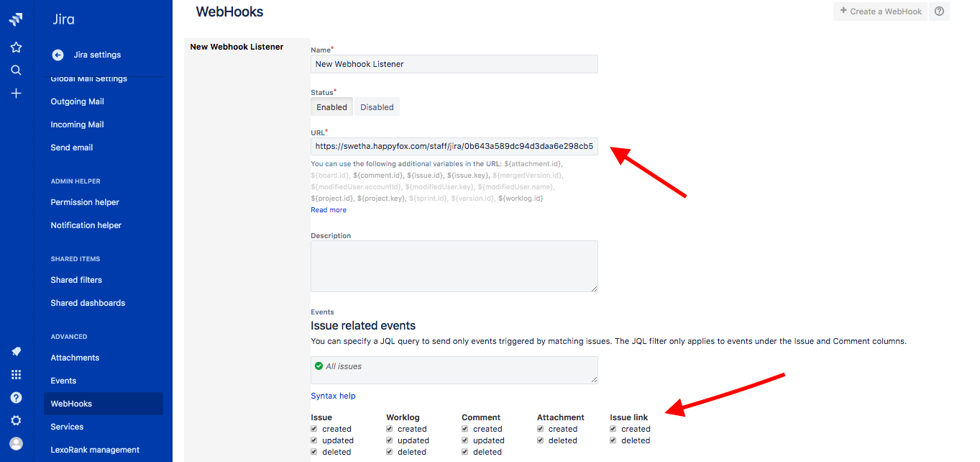Click the Name input field
The width and height of the screenshot is (980, 462).
pyautogui.click(x=454, y=64)
